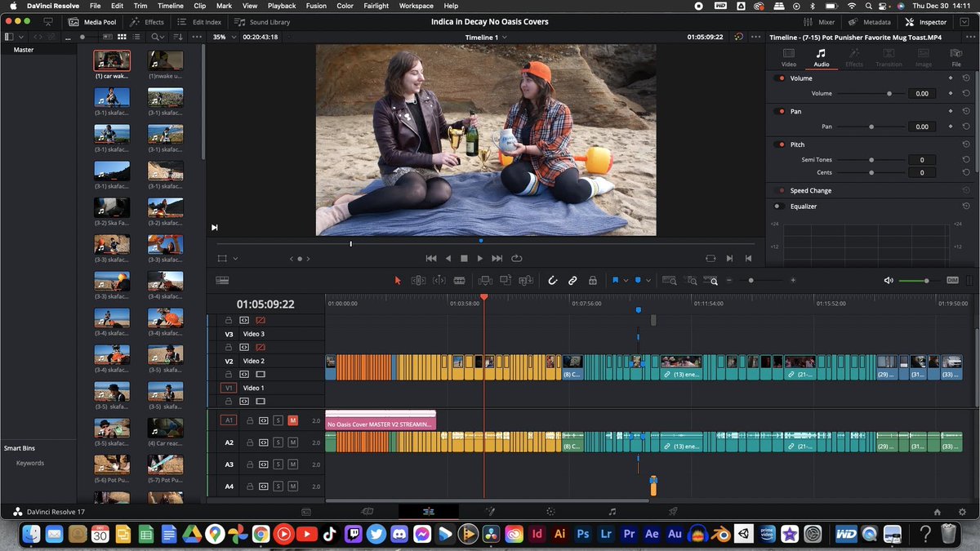Image resolution: width=980 pixels, height=551 pixels.
Task: Click the Position Lock padlock icon
Action: click(593, 280)
